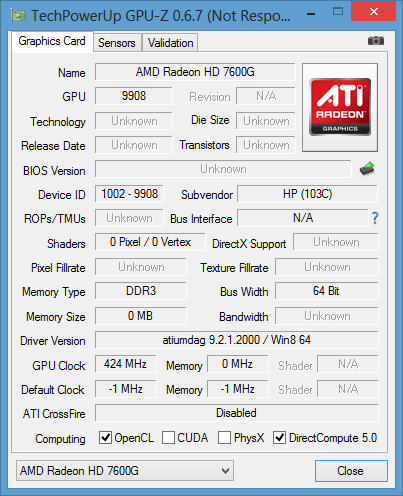
Task: Click the GPU field showing 9908
Action: (x=134, y=96)
